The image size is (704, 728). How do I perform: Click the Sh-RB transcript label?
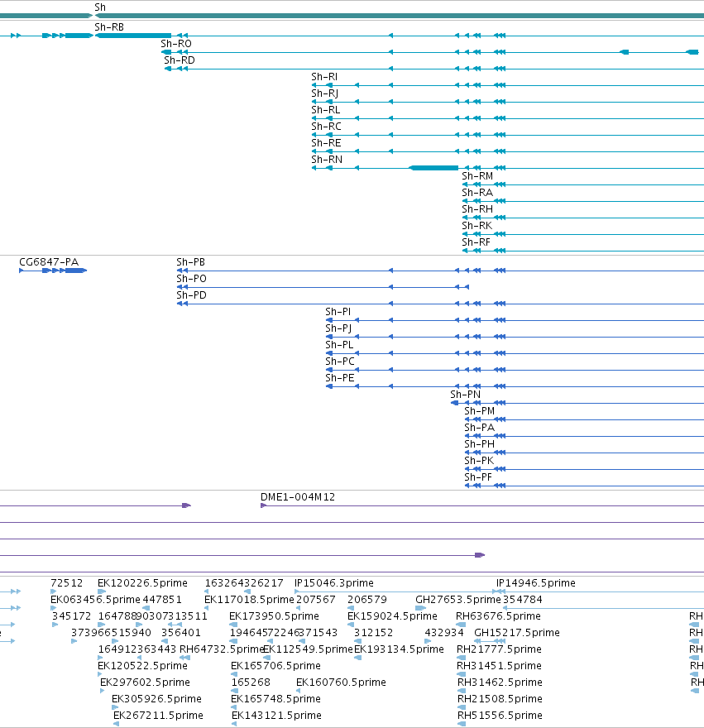tap(109, 27)
